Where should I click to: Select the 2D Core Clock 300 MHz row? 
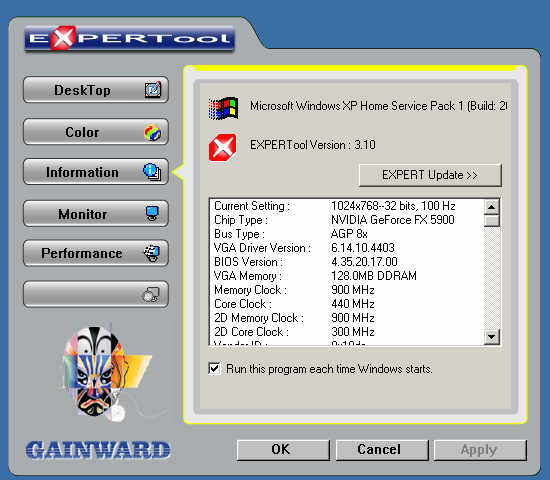tap(346, 332)
